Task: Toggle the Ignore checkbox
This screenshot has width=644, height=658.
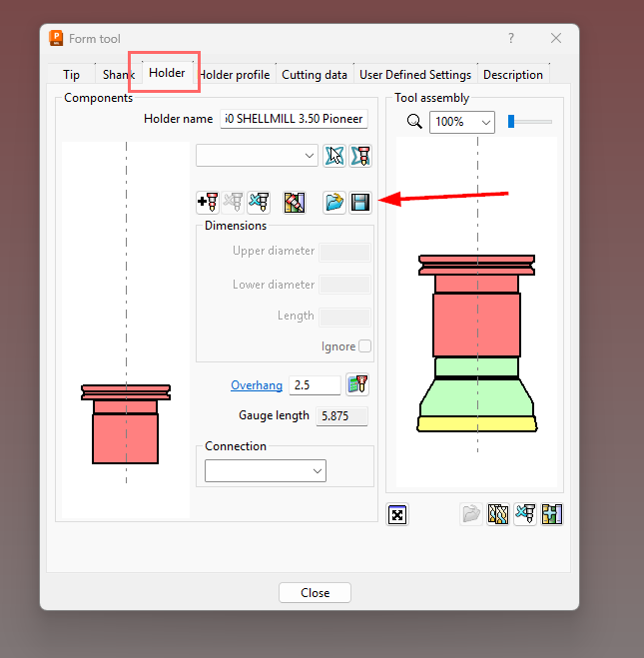Action: (x=364, y=346)
